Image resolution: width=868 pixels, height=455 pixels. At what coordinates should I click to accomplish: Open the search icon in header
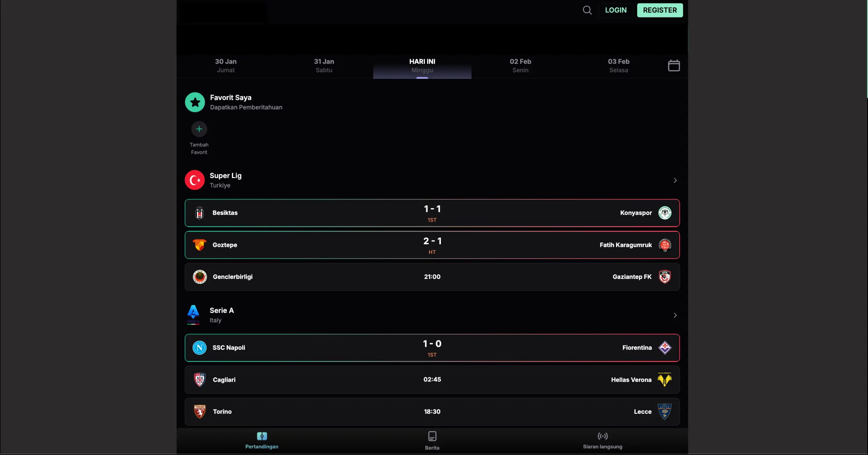click(x=587, y=10)
